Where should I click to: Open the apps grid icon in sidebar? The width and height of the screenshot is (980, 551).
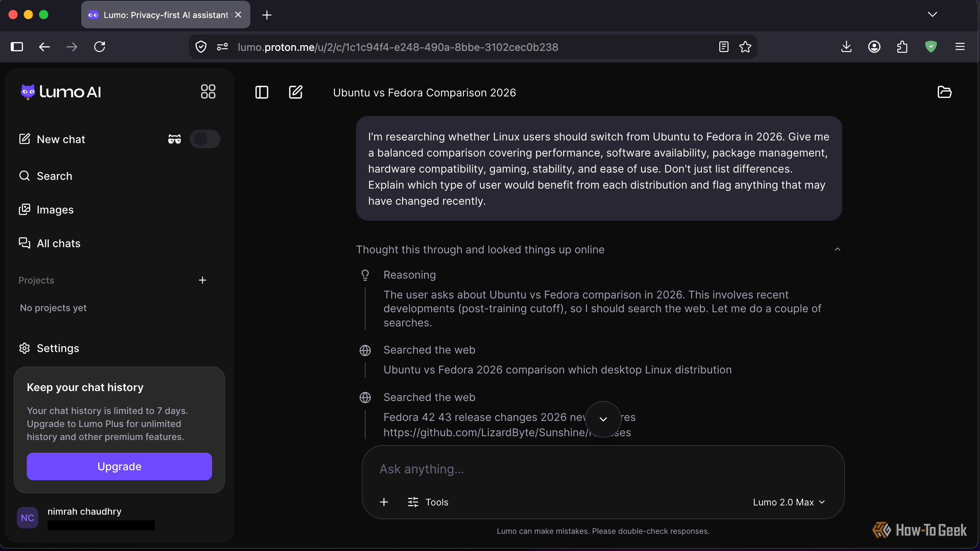[x=208, y=92]
